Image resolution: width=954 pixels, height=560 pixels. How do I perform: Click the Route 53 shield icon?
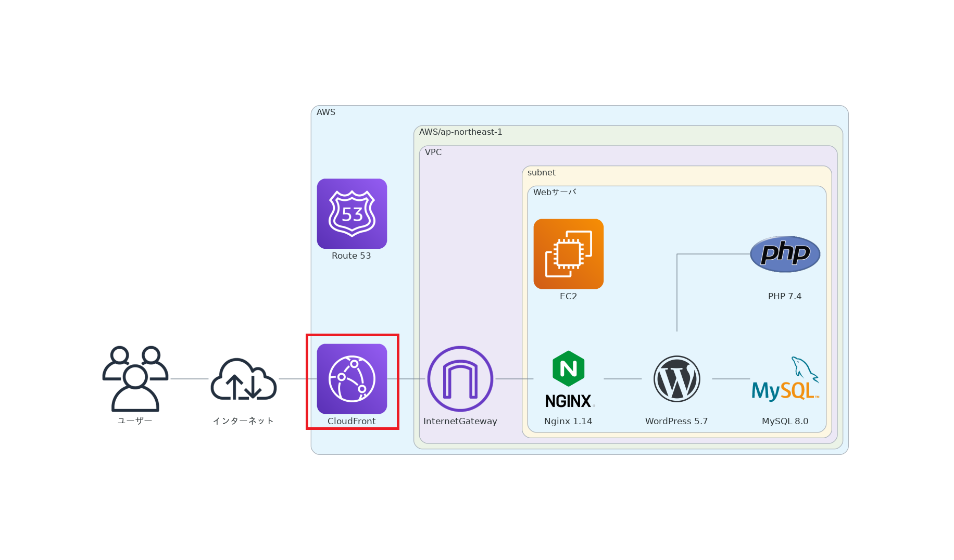(x=352, y=213)
